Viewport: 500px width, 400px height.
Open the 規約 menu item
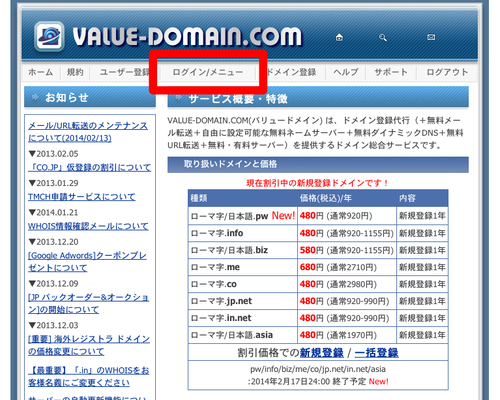coord(75,72)
